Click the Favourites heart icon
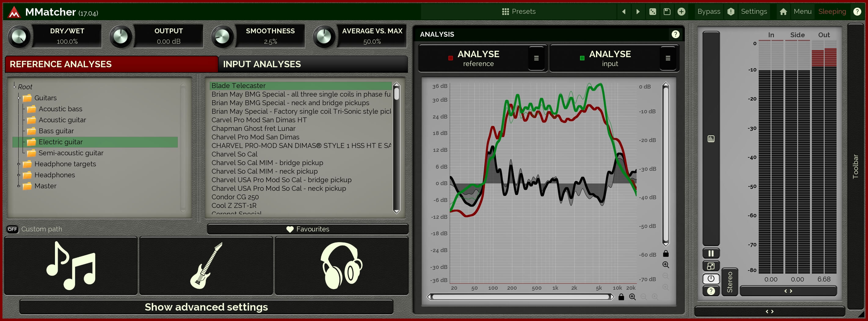This screenshot has height=321, width=868. (290, 229)
